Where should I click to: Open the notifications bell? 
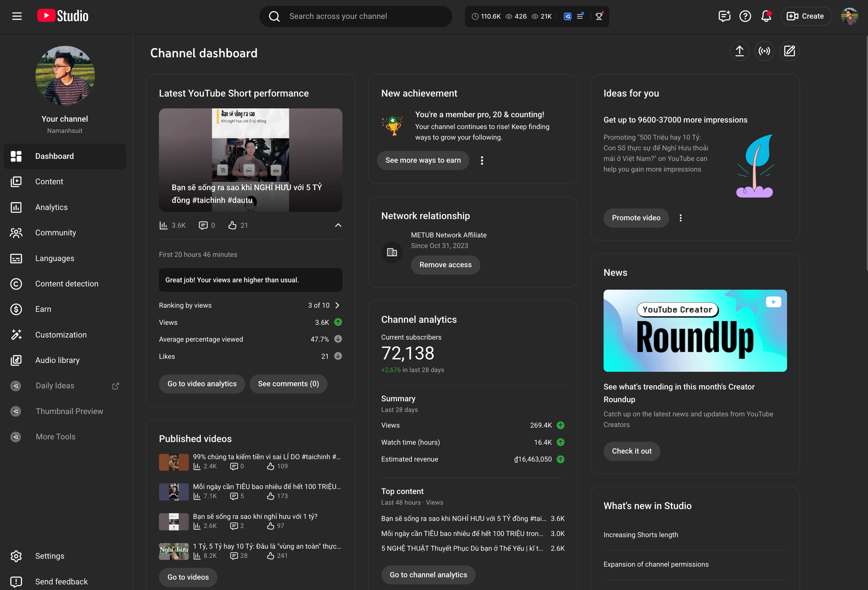coord(766,16)
